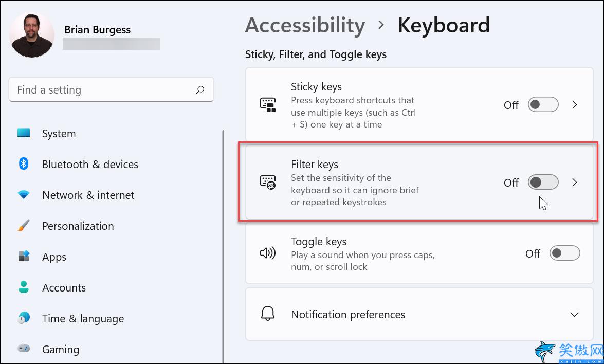604x364 pixels.
Task: Click the Network wifi icon in sidebar
Action: point(24,195)
